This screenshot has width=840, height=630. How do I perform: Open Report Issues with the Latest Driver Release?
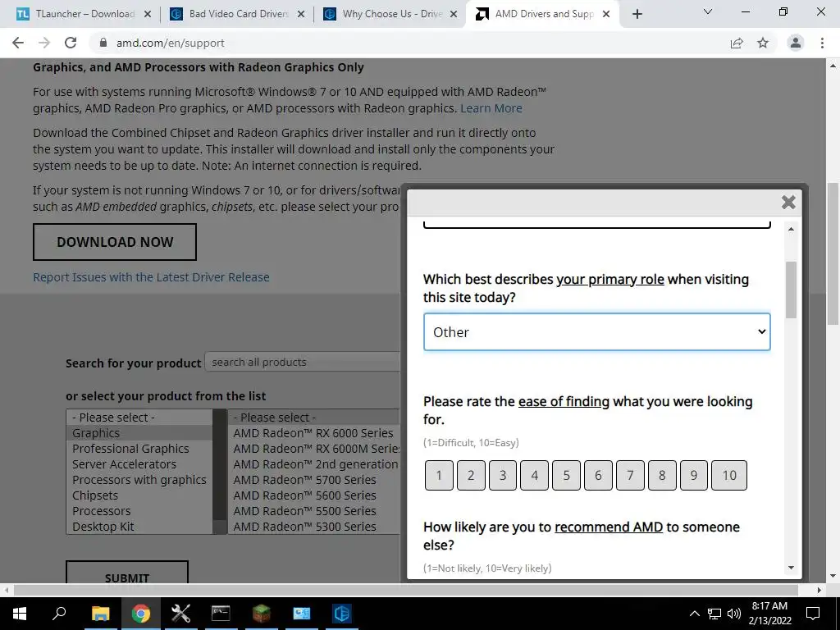tap(151, 277)
